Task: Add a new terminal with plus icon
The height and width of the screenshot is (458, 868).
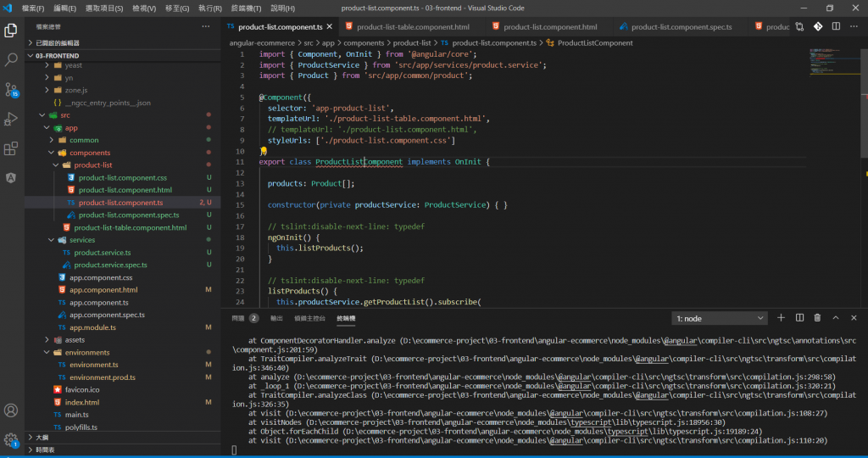Action: [x=782, y=318]
